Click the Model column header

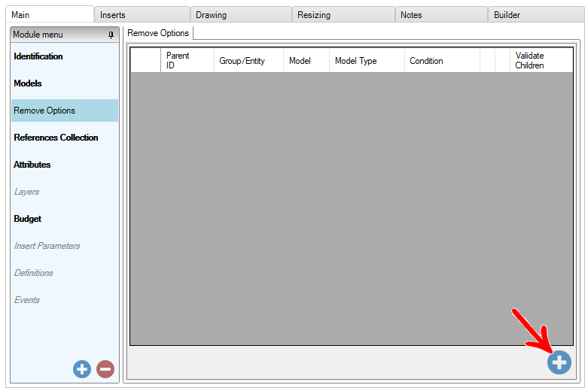coord(306,60)
